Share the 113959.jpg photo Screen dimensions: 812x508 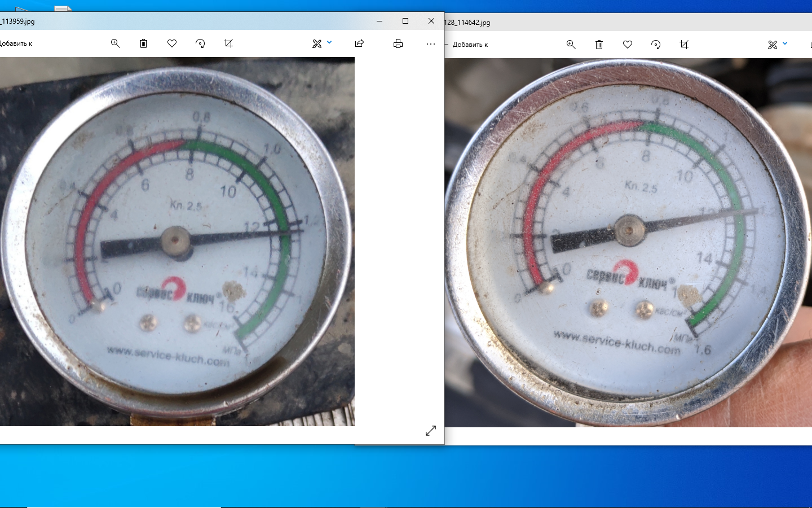point(359,43)
